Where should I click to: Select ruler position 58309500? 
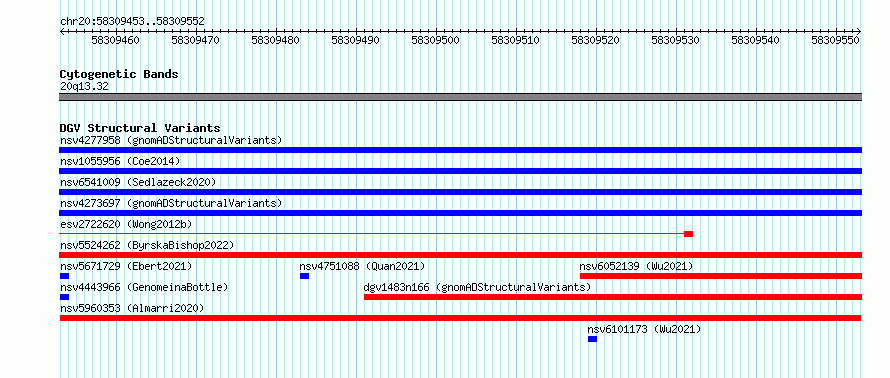(435, 40)
